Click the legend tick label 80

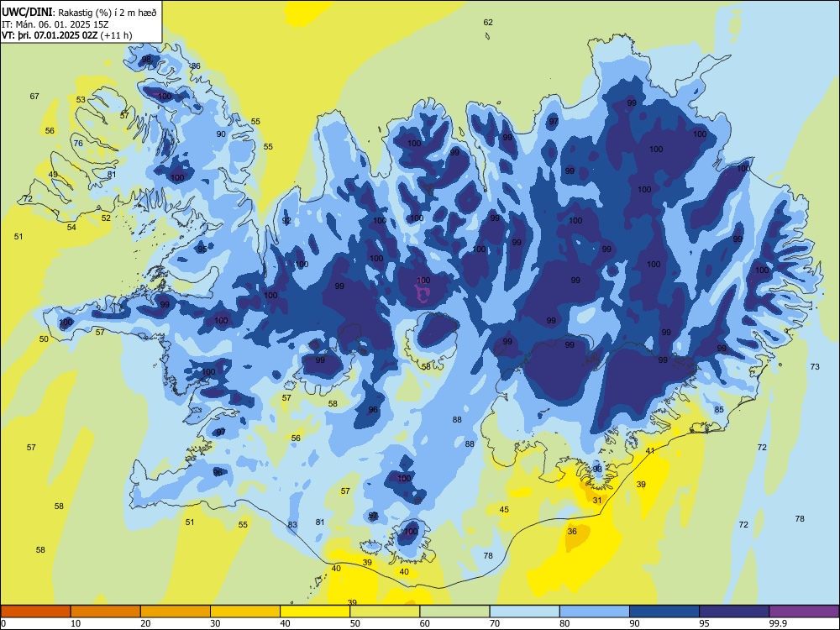coord(564,623)
